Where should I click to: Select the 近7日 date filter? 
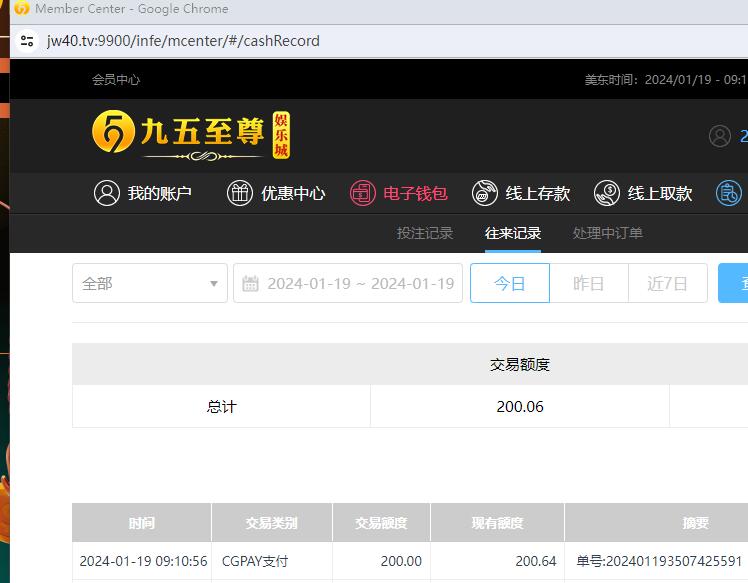tap(667, 284)
